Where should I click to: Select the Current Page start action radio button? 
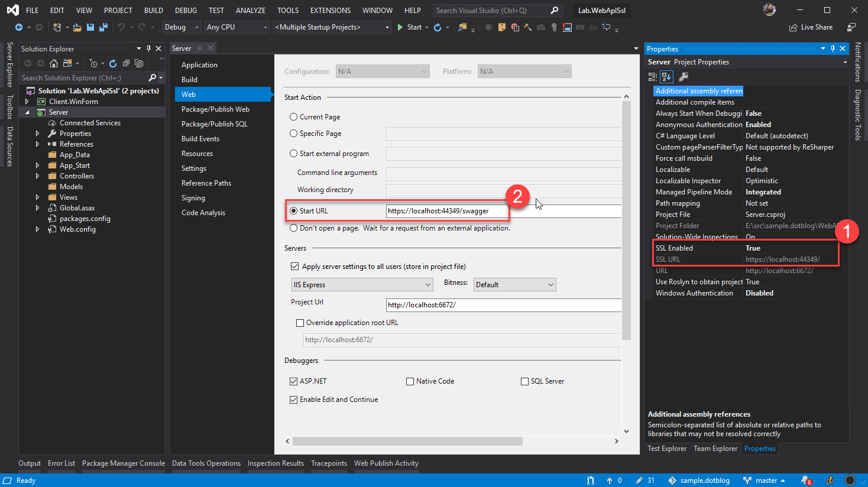click(293, 117)
